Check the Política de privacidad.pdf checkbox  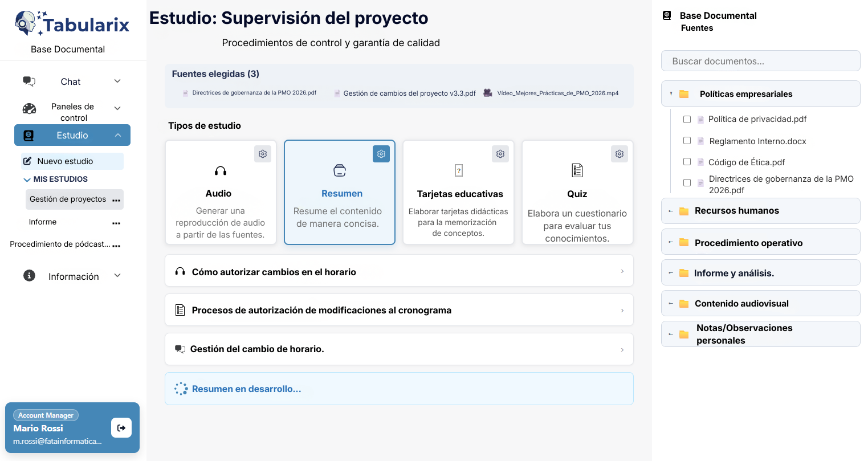click(x=687, y=120)
